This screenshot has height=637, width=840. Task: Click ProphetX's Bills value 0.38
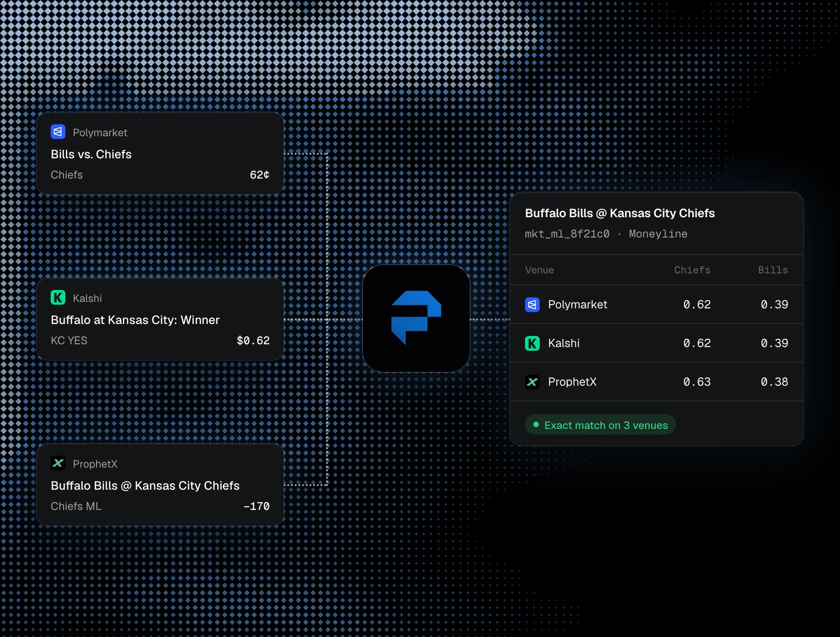(775, 382)
